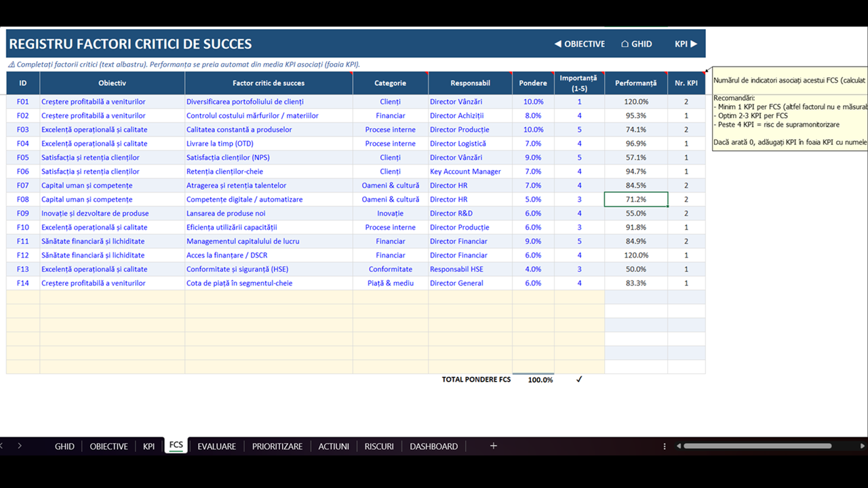Open the KPI sheet tab
The height and width of the screenshot is (488, 868).
[x=149, y=446]
